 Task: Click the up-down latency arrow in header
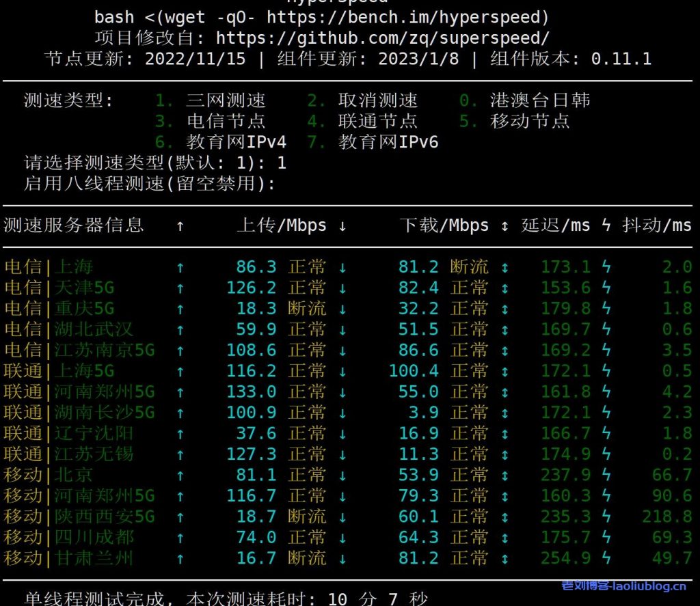point(504,226)
